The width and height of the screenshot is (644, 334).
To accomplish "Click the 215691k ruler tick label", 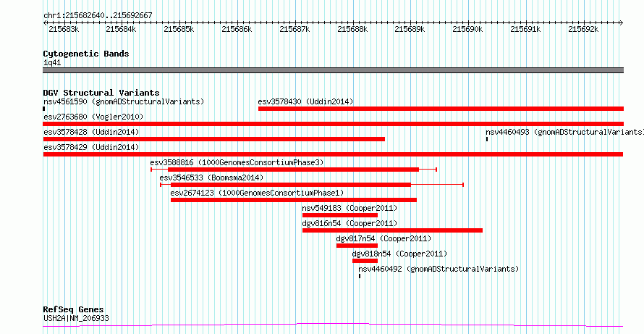I will (526, 29).
